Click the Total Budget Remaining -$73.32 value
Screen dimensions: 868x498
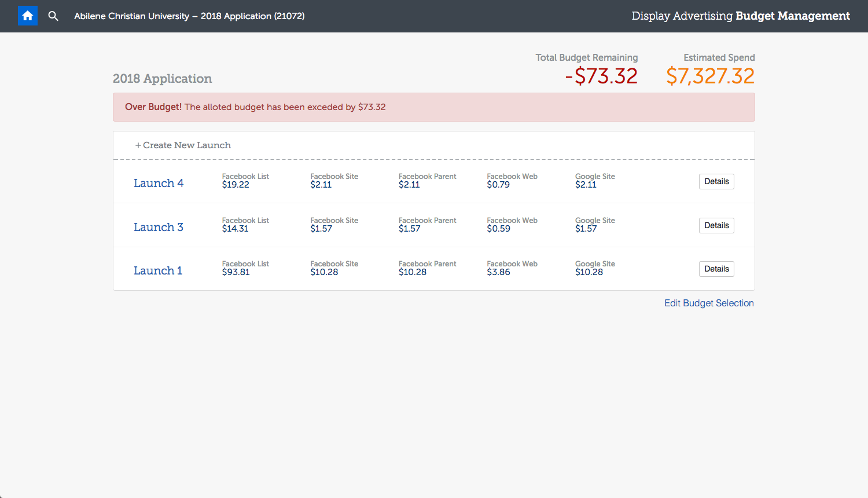pyautogui.click(x=601, y=76)
